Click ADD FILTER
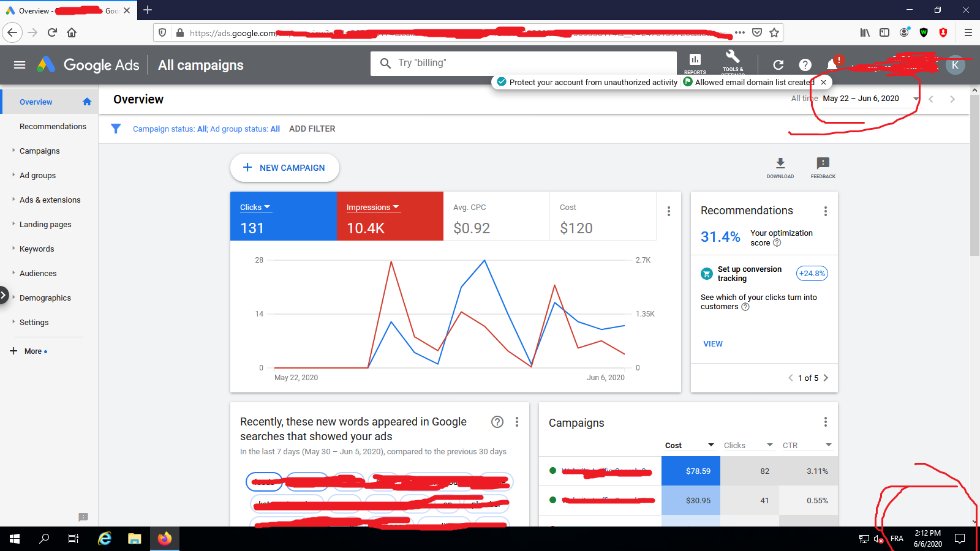The width and height of the screenshot is (980, 551). [x=312, y=129]
